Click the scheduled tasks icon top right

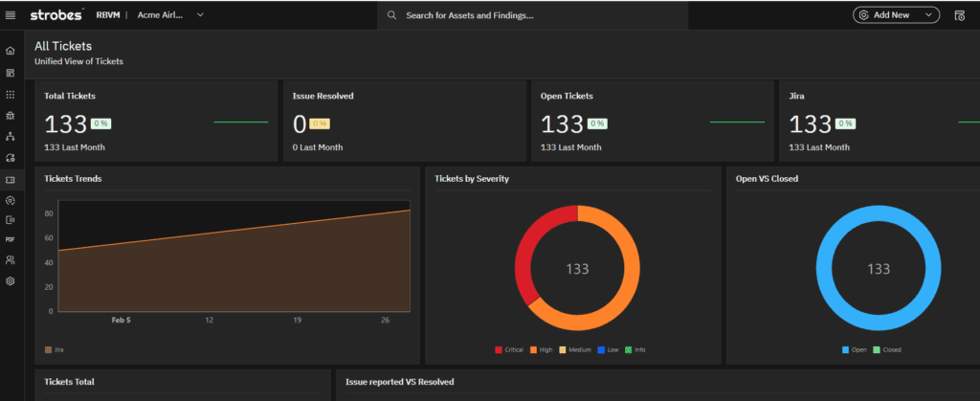point(960,15)
